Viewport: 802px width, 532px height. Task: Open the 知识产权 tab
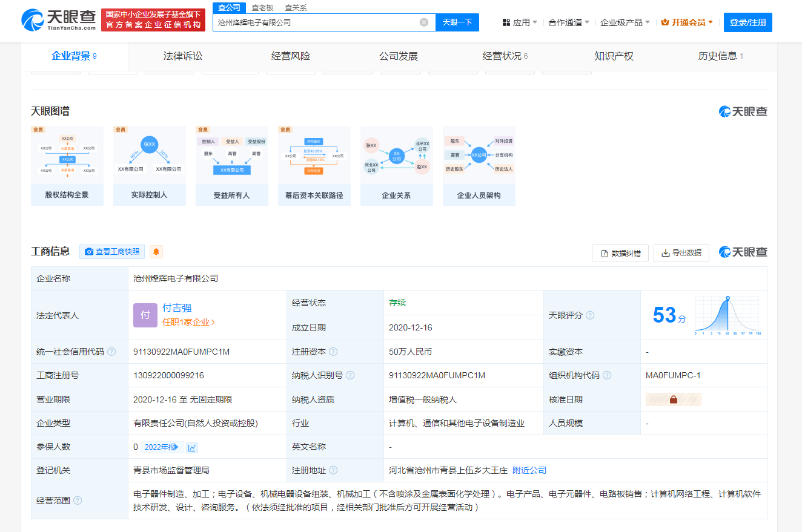[614, 56]
